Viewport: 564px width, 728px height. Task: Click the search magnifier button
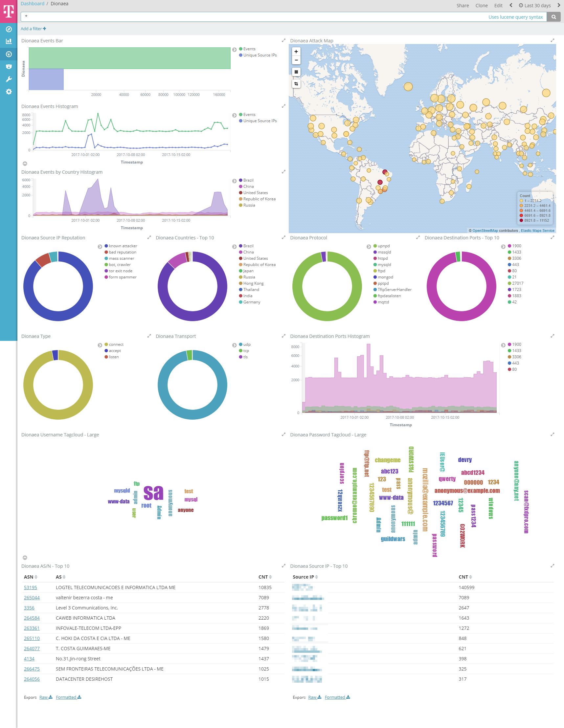coord(554,17)
